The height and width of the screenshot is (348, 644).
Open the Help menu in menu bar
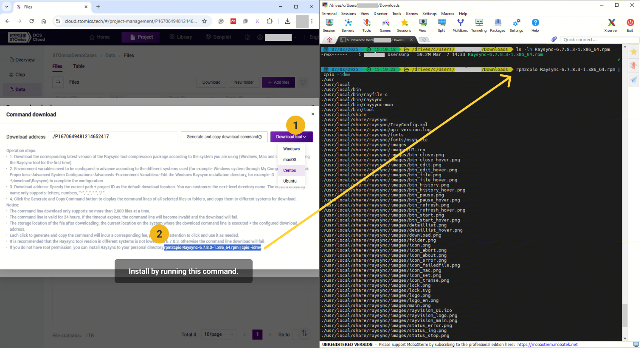[x=463, y=14]
